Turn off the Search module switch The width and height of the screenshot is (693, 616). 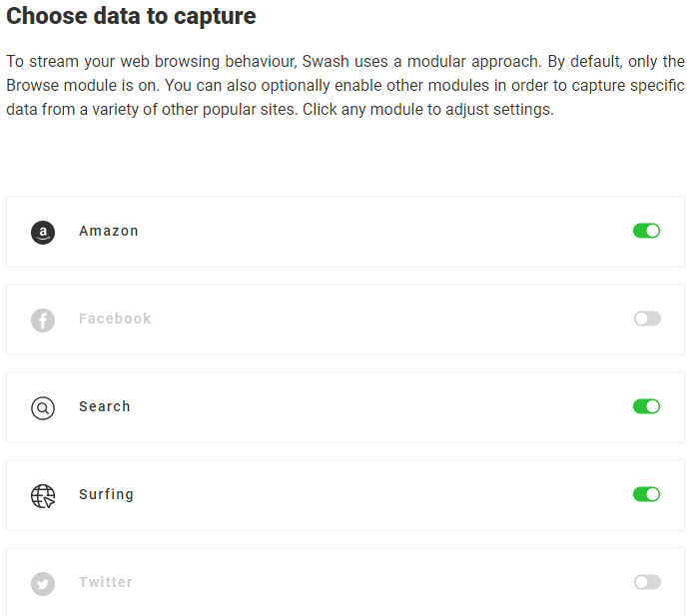646,406
